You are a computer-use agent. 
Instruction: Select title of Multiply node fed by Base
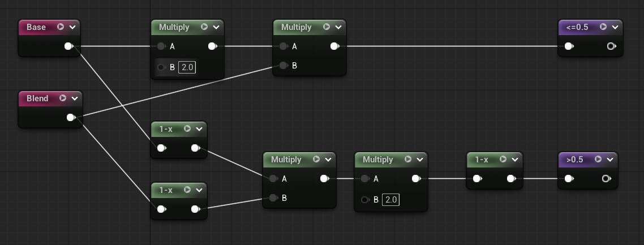[x=174, y=27]
